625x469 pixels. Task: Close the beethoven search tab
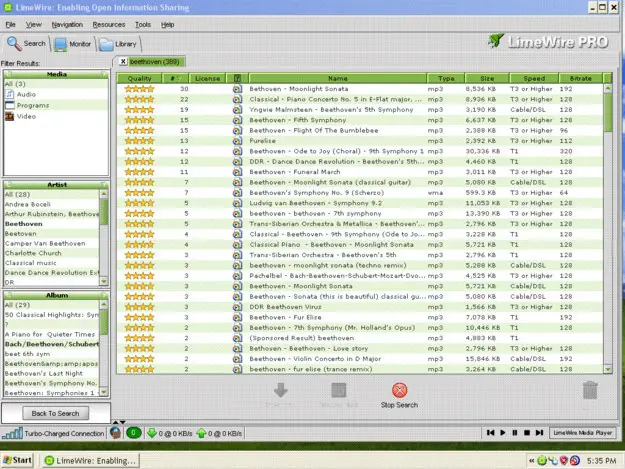pos(123,61)
